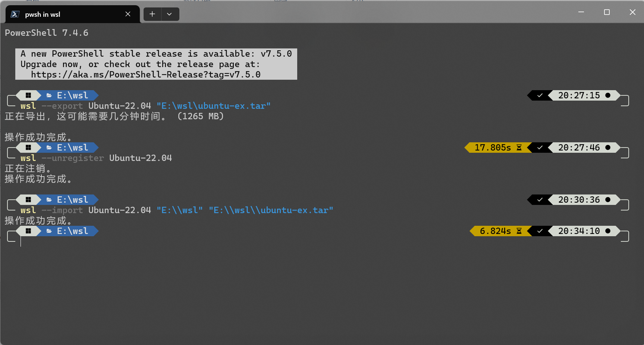Viewport: 644px width, 345px height.
Task: Click the '--import' command text
Action: pyautogui.click(x=62, y=210)
